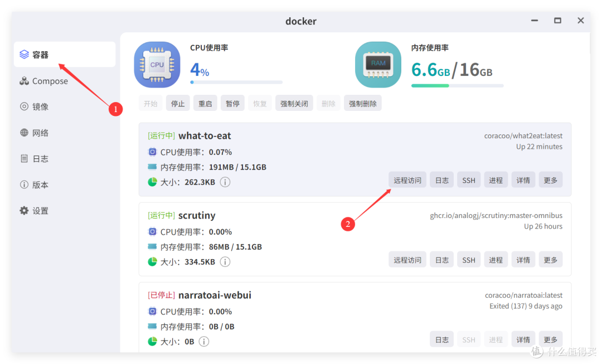The height and width of the screenshot is (364, 602).
Task: View 日志 for narratoai-webui container
Action: (441, 339)
